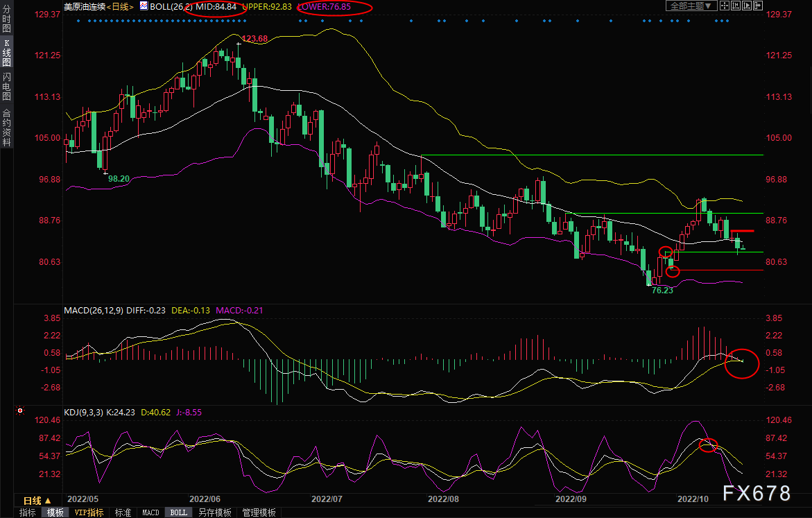Switch to the 模板 tab

coord(55,512)
